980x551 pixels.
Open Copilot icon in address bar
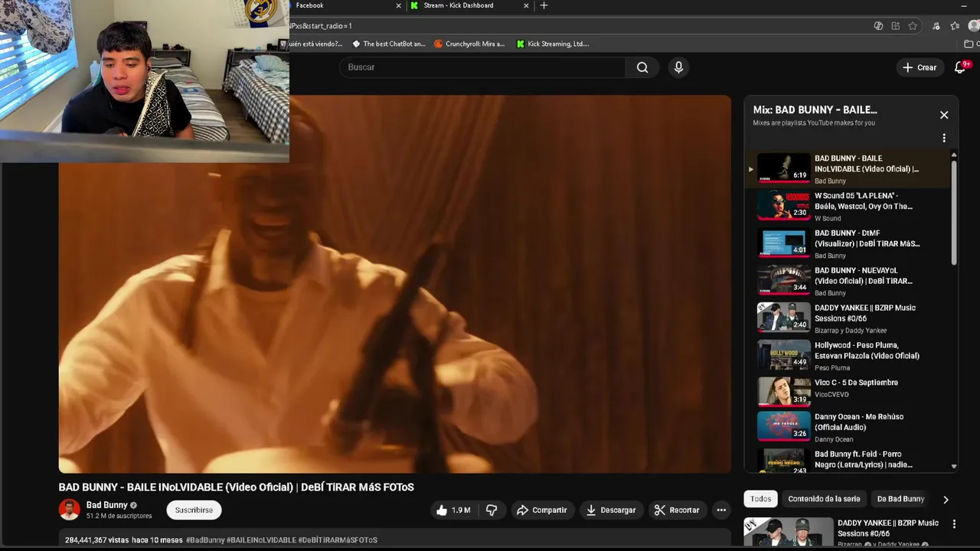click(x=878, y=26)
